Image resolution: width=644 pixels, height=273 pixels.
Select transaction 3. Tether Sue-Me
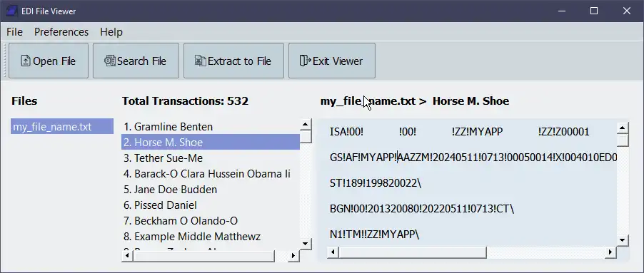pos(211,158)
